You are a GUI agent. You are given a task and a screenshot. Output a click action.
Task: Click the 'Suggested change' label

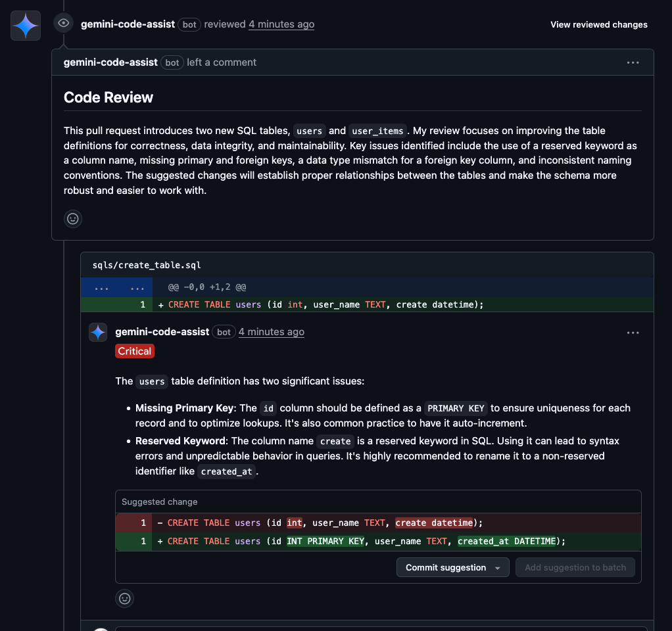coord(159,502)
